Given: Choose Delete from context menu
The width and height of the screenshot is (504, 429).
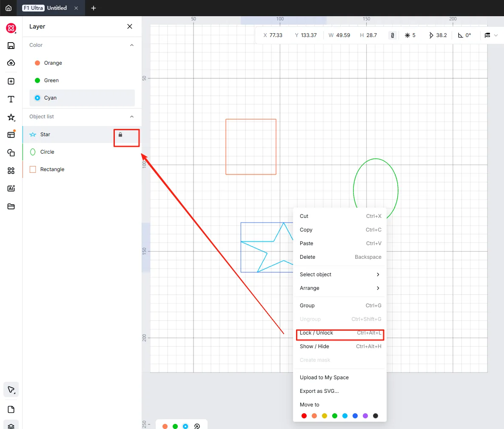Looking at the screenshot, I should click(x=340, y=257).
